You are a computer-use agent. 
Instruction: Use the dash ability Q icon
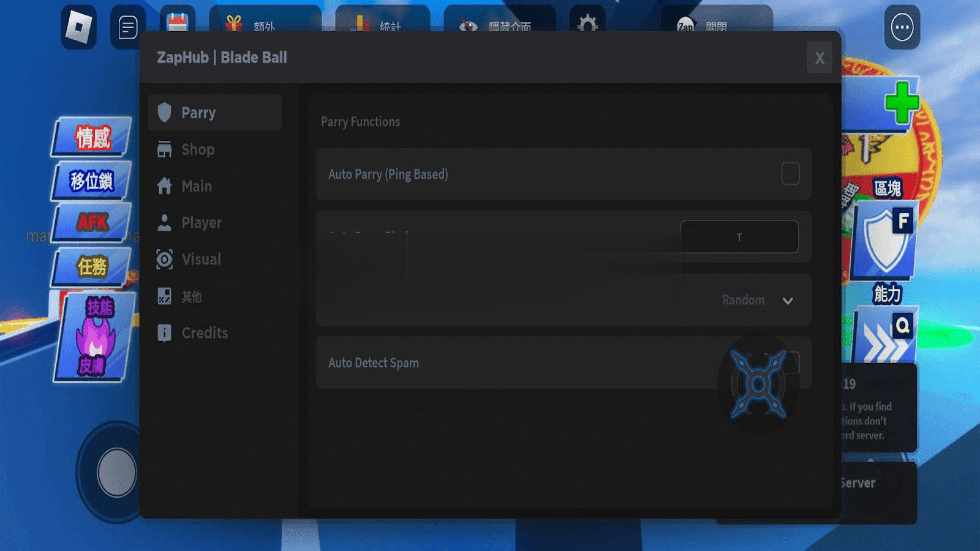(x=886, y=338)
